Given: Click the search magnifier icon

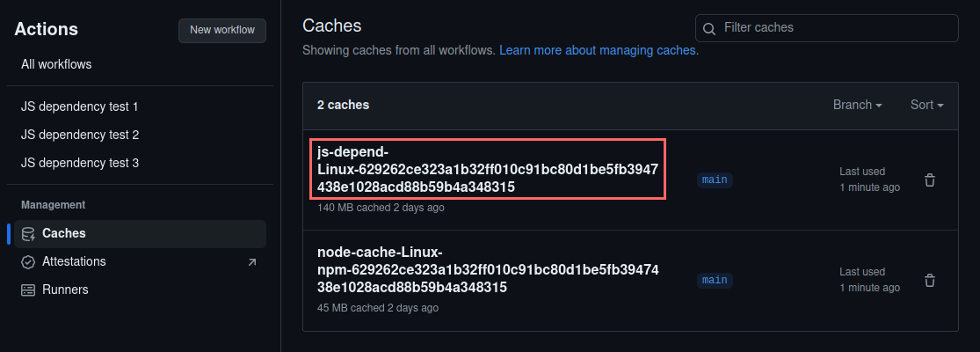Looking at the screenshot, I should tap(709, 29).
